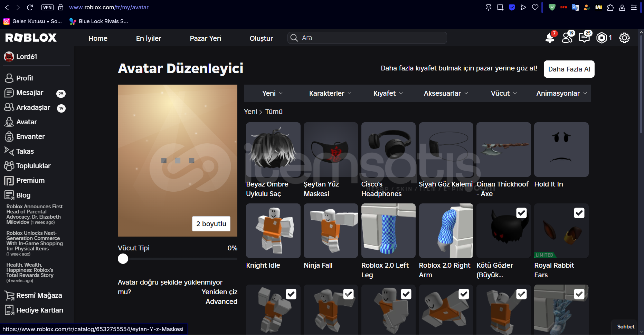644x335 pixels.
Task: Expand the Kıyafet dropdown
Action: click(x=388, y=93)
